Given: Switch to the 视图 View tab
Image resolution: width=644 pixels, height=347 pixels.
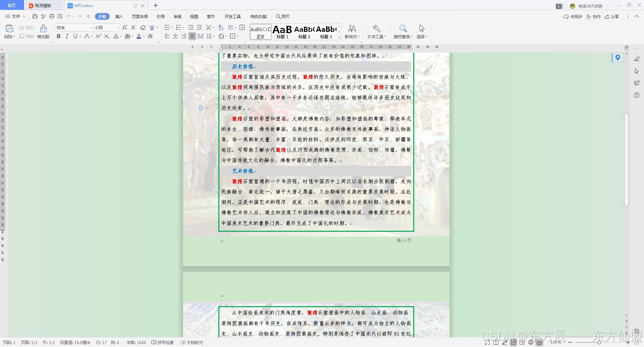Looking at the screenshot, I should point(194,16).
